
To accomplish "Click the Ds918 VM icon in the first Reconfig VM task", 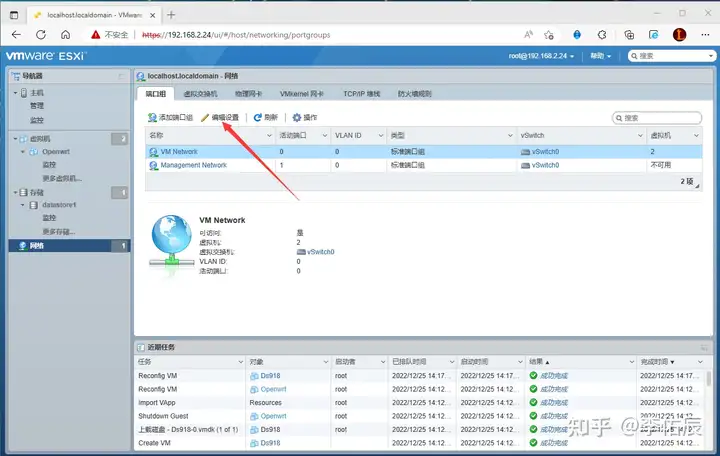I will coord(254,376).
